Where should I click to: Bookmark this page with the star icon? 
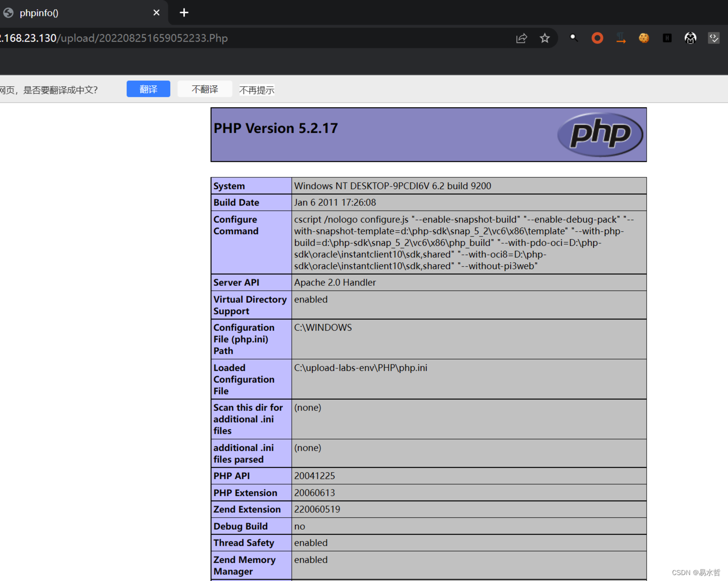click(x=545, y=38)
